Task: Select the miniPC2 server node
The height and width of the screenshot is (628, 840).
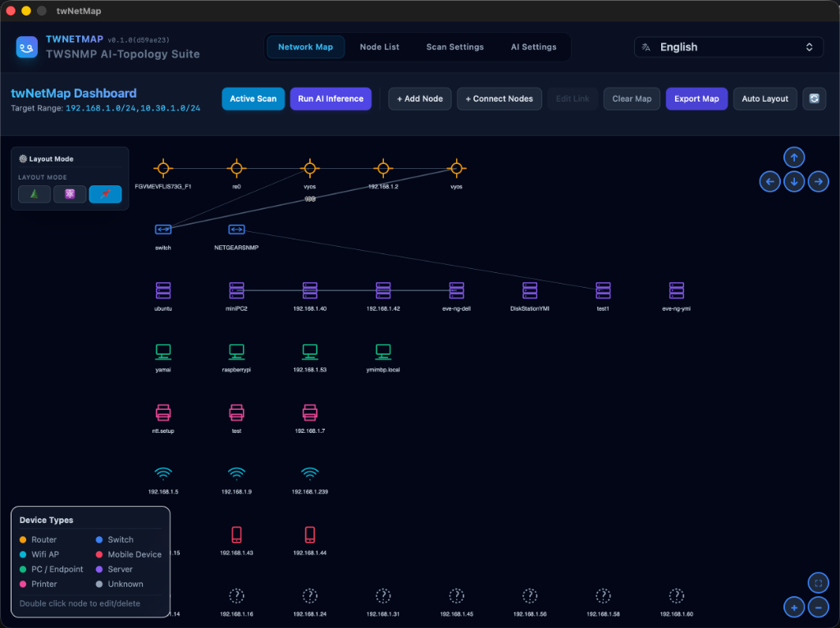Action: (236, 291)
